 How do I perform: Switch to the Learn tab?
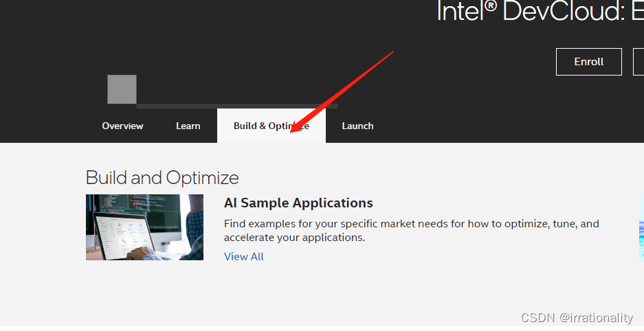(188, 126)
